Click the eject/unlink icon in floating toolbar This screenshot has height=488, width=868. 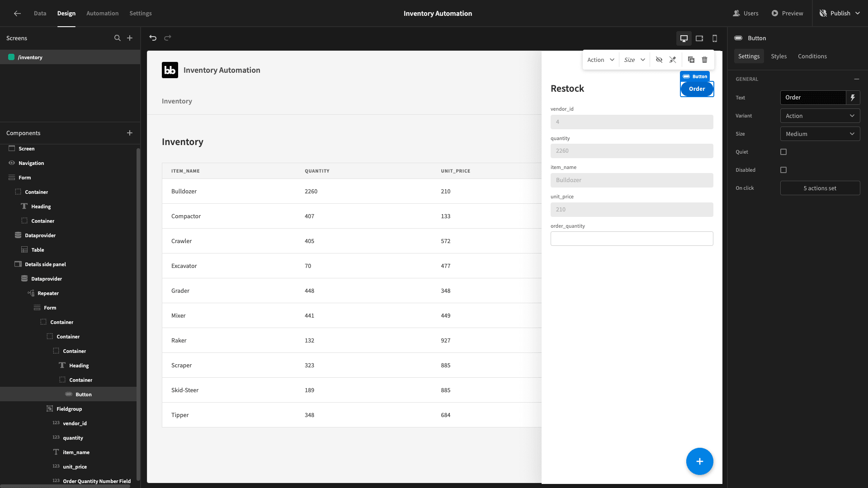click(673, 60)
